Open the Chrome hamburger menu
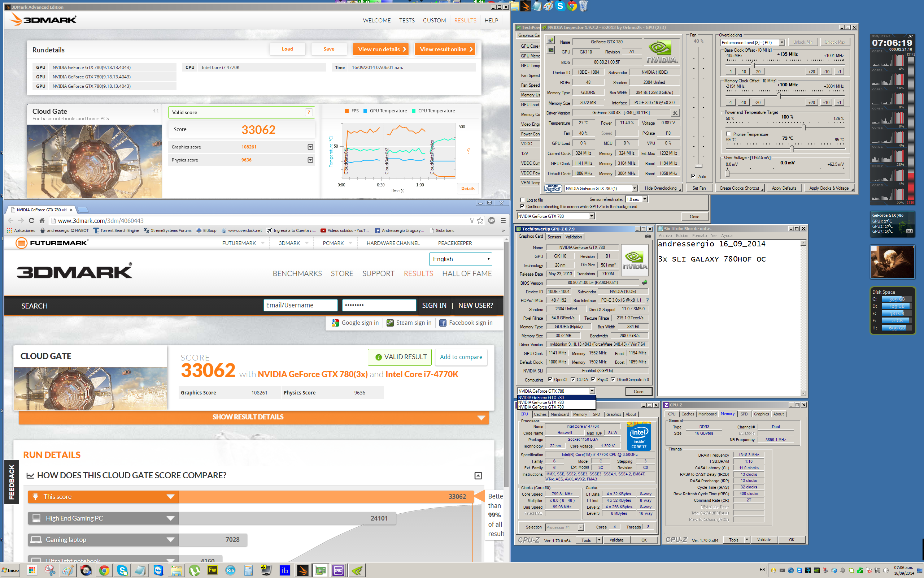Image resolution: width=924 pixels, height=578 pixels. coord(503,221)
